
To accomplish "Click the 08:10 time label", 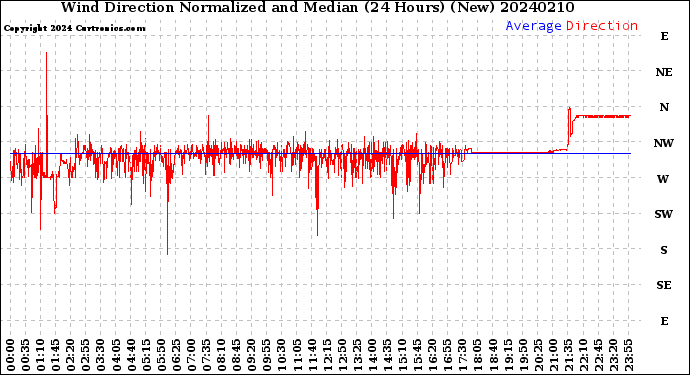I will tap(221, 355).
